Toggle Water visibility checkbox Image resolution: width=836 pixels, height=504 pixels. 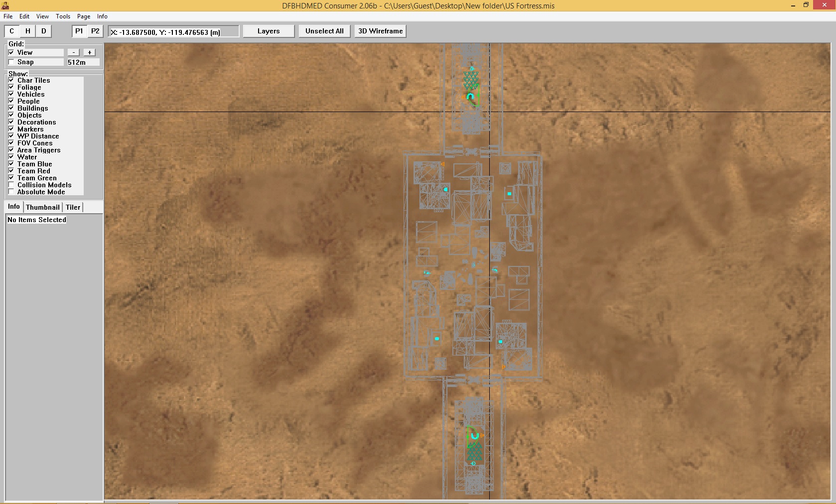click(x=11, y=157)
